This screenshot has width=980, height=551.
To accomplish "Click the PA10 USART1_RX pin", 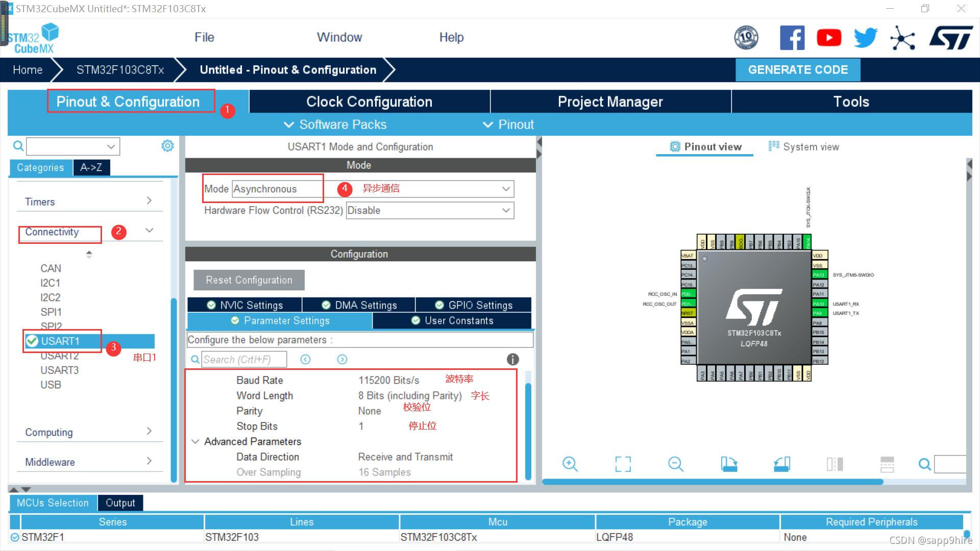I will click(x=819, y=304).
